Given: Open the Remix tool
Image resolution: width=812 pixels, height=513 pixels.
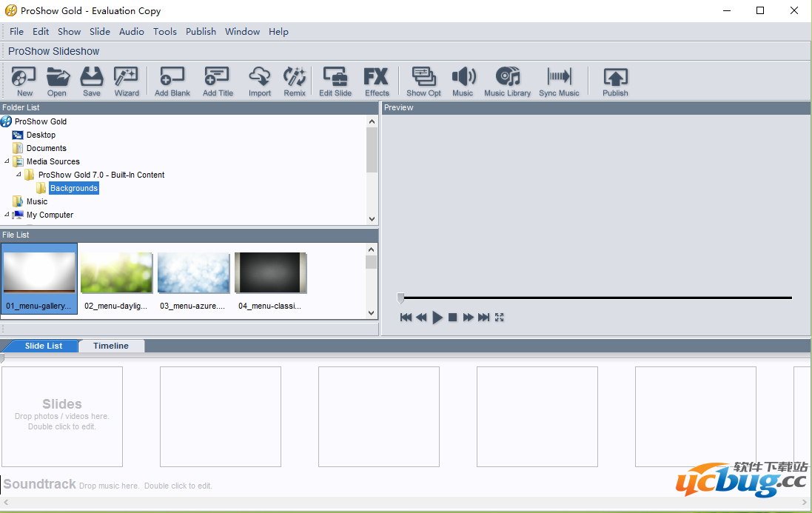Looking at the screenshot, I should 295,81.
